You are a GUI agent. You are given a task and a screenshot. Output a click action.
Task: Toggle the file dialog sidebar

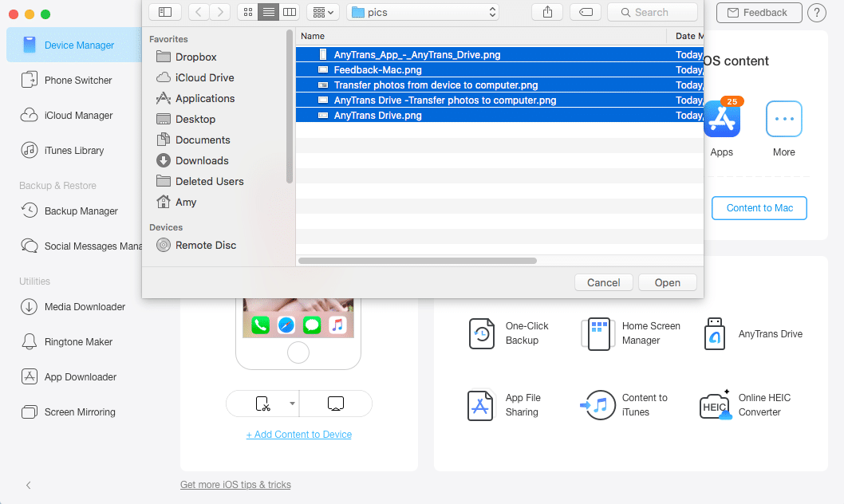tap(165, 12)
